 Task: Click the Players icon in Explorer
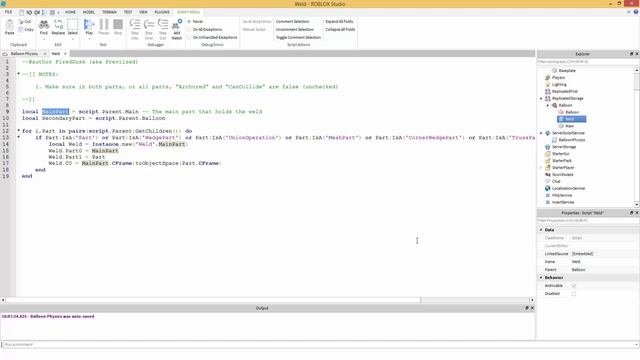coord(548,78)
